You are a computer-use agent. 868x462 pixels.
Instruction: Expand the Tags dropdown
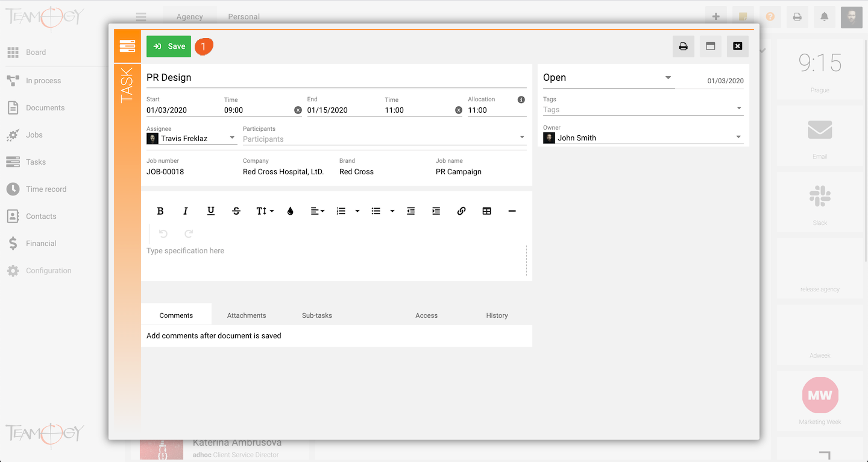point(739,109)
